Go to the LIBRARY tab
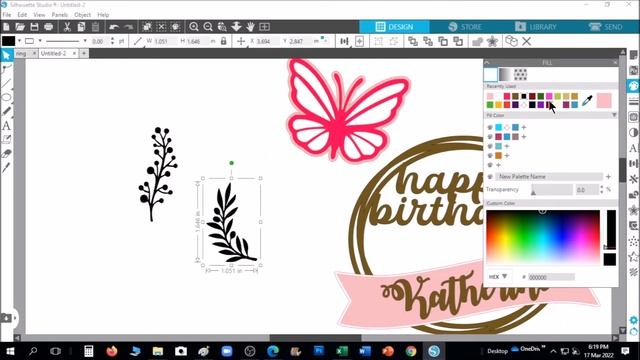 pos(536,27)
